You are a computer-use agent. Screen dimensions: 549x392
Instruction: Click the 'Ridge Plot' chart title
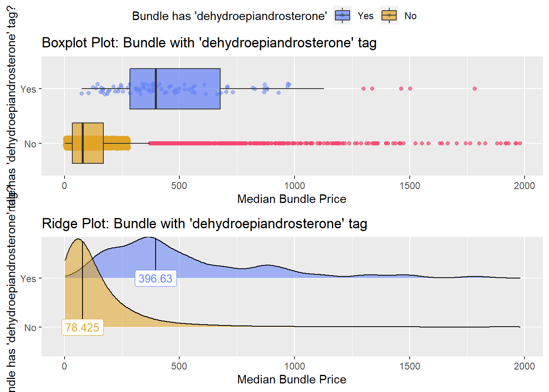pyautogui.click(x=204, y=223)
